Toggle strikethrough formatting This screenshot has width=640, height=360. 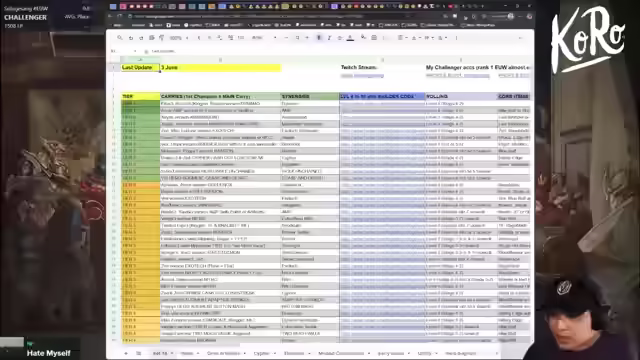(x=340, y=38)
